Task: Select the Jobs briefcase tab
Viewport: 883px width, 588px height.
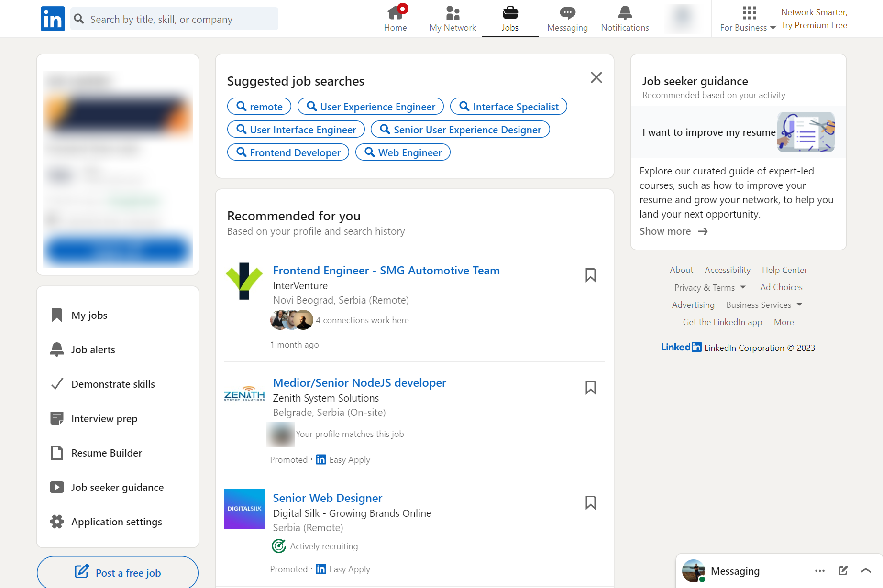Action: pos(510,19)
